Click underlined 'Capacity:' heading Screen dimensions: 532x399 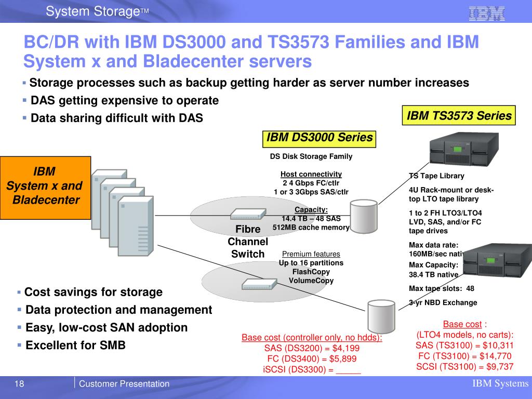tap(311, 210)
